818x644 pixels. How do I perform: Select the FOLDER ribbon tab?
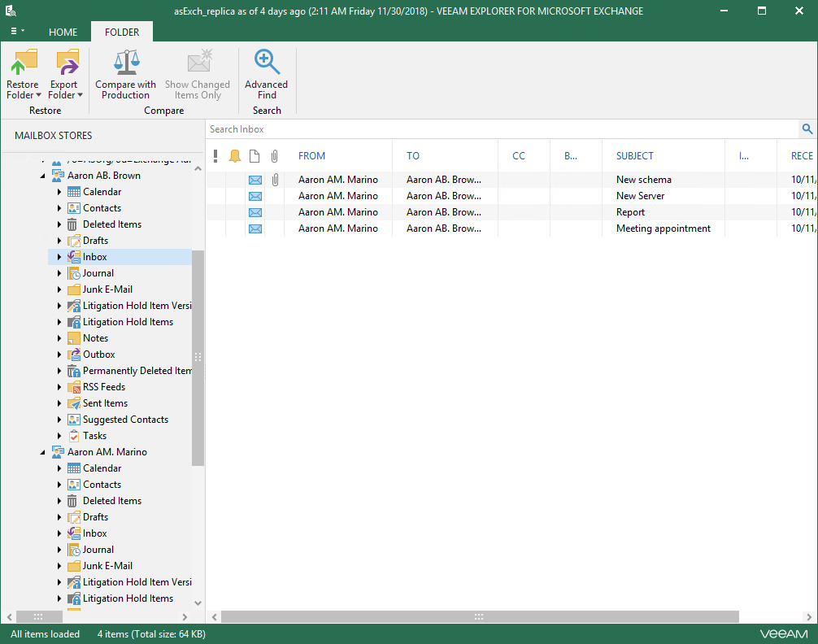[x=122, y=33]
